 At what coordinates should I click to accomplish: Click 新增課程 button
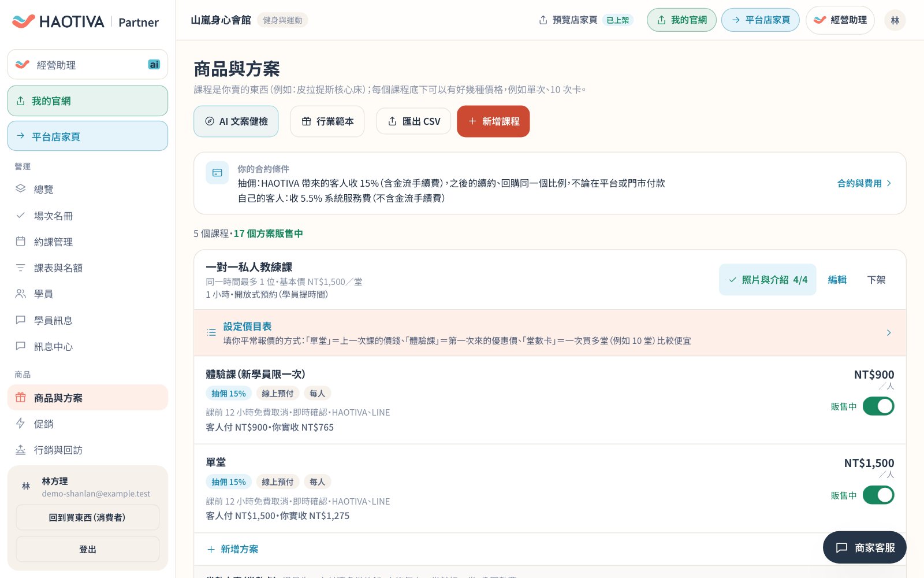[x=493, y=121]
